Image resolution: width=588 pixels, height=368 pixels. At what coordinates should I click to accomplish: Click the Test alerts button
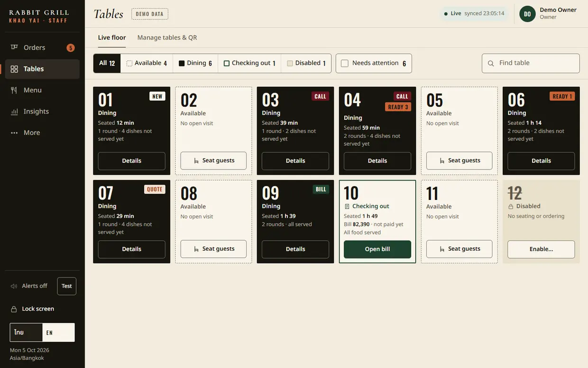(67, 286)
